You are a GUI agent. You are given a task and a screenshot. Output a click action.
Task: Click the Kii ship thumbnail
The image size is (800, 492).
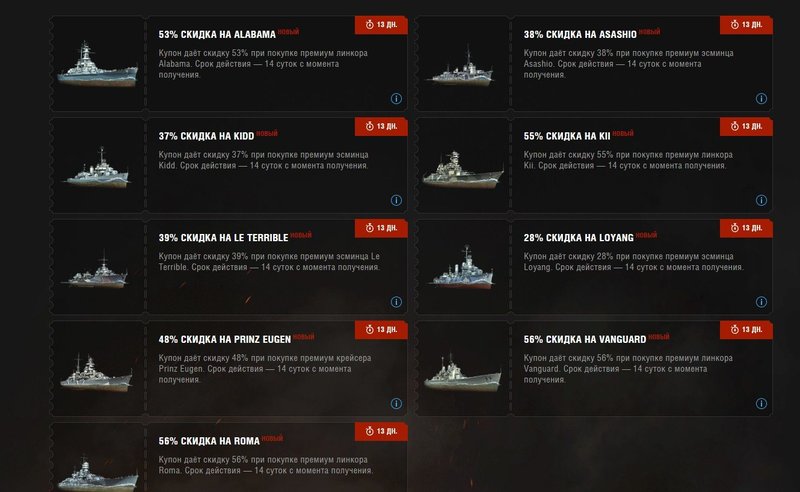tap(462, 169)
